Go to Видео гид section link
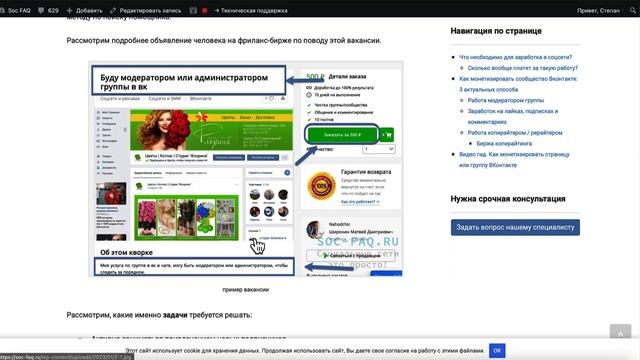 tap(514, 160)
